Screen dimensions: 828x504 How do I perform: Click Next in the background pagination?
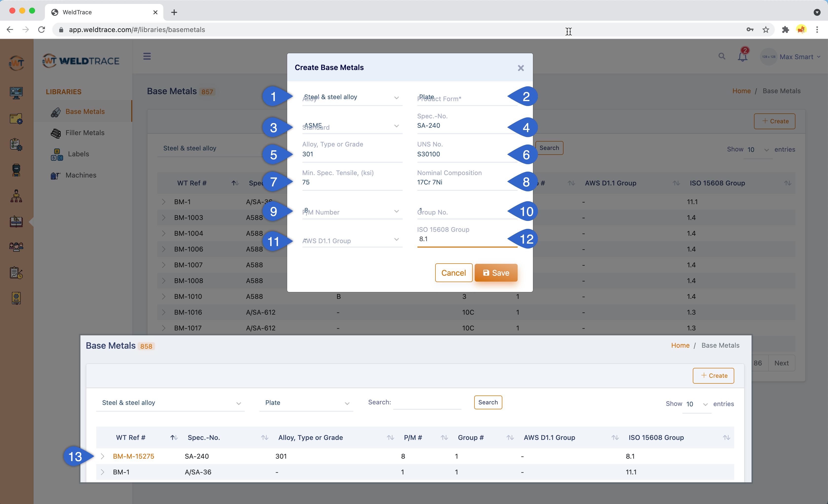(x=781, y=363)
